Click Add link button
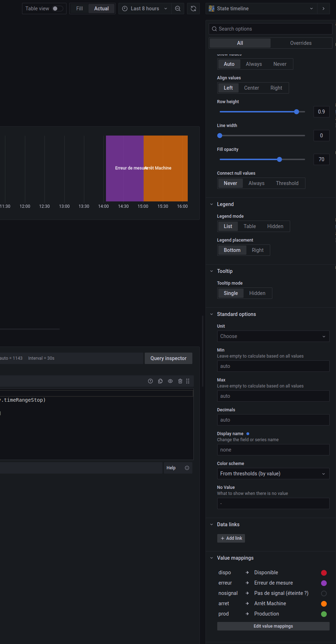Screen dimensions: 336x644 [x=231, y=538]
